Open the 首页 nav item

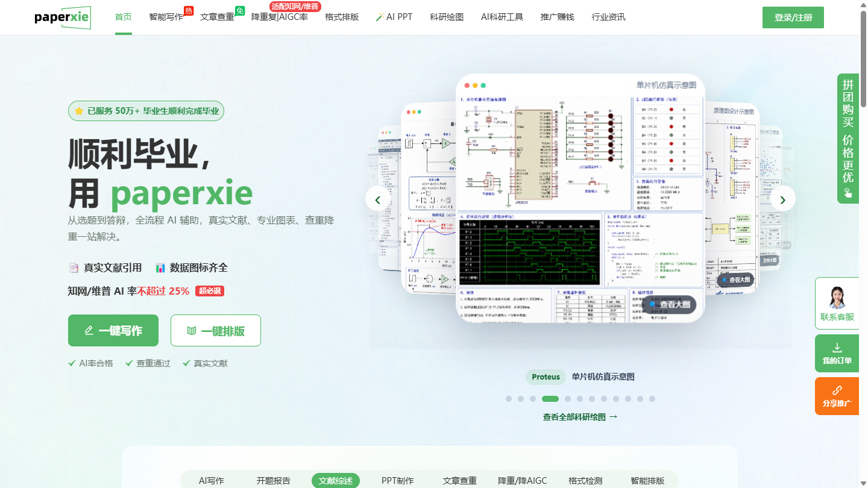tap(124, 17)
